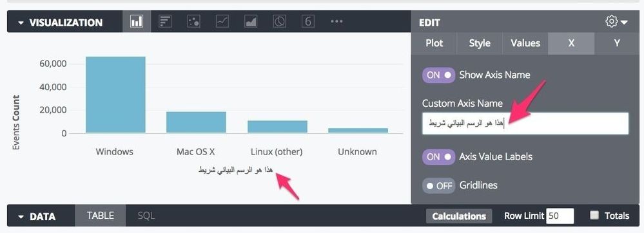Select the column chart visualization icon
The height and width of the screenshot is (233, 644).
tap(137, 22)
